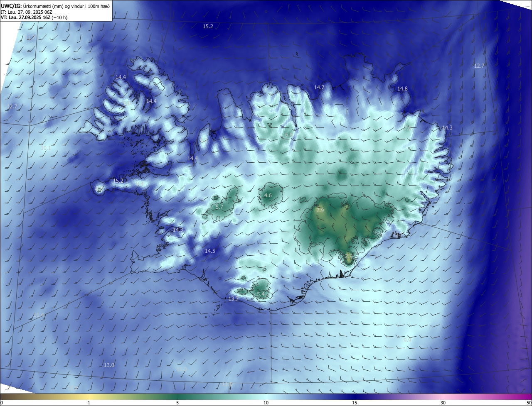Click the "VT: Lau. 27.09.2025 16Z (+10 h)" line

click(x=34, y=17)
